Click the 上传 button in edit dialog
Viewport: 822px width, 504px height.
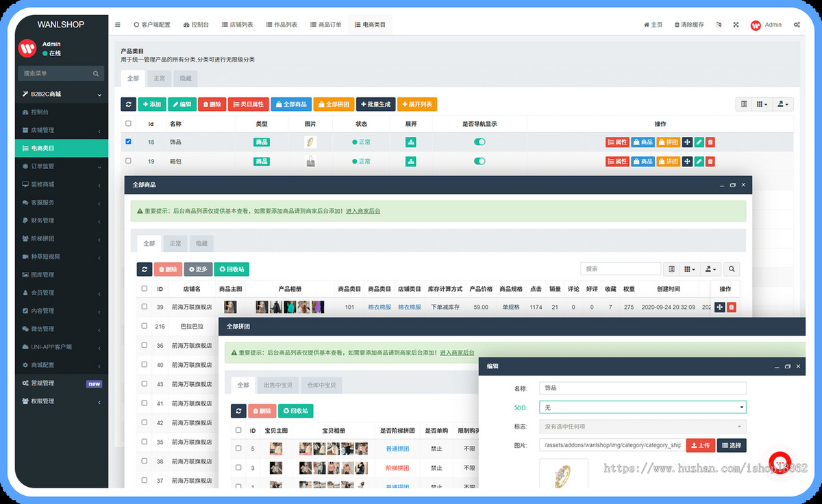click(x=700, y=445)
